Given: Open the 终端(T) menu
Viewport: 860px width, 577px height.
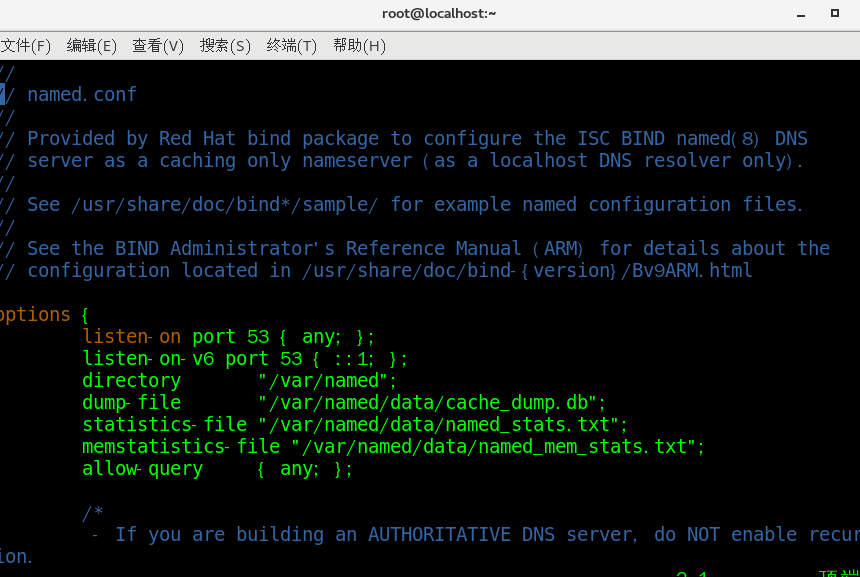Looking at the screenshot, I should [x=291, y=45].
